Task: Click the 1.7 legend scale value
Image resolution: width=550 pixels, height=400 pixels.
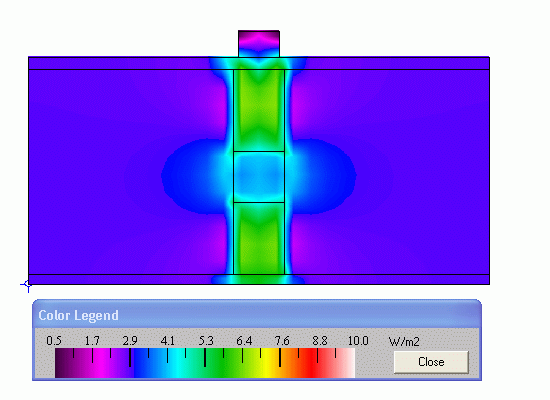Action: coord(92,341)
